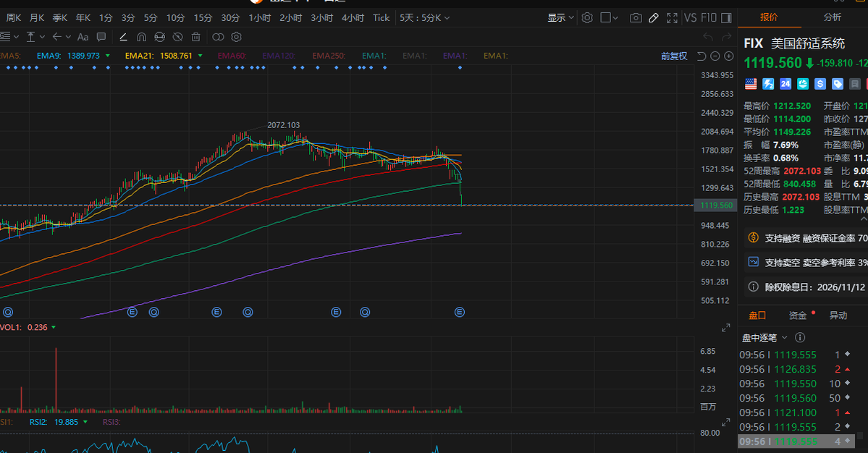
Task: Switch to the 资金 capital tab
Action: [798, 316]
